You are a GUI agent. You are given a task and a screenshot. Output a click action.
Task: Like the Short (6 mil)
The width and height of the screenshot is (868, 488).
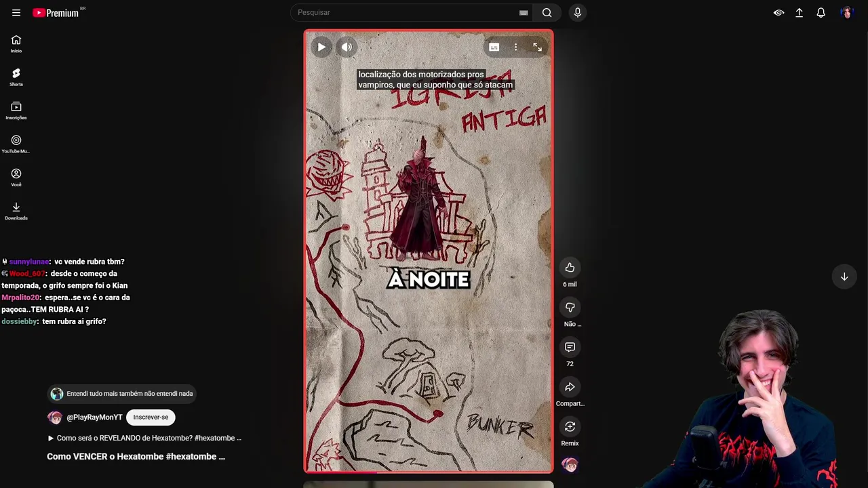pyautogui.click(x=570, y=268)
